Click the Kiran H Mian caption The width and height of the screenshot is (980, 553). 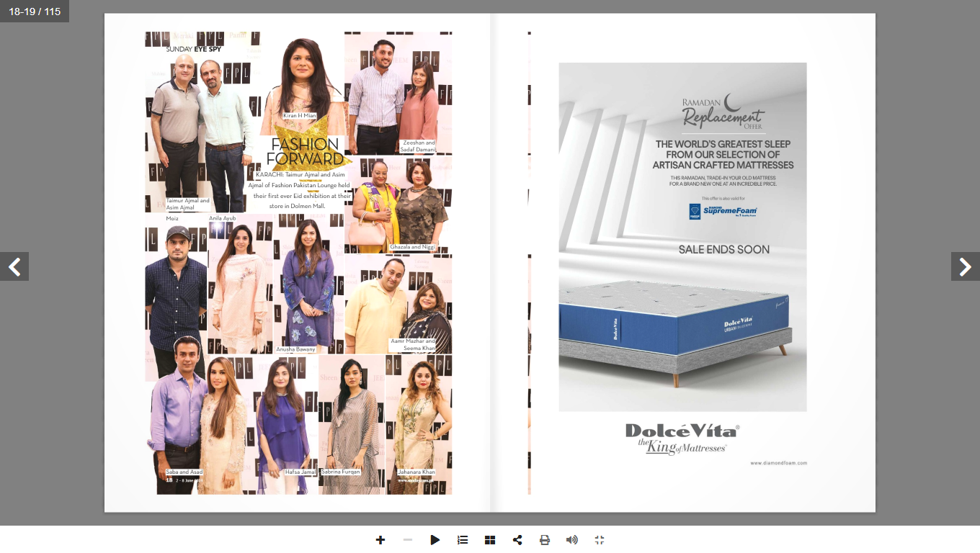pos(300,115)
